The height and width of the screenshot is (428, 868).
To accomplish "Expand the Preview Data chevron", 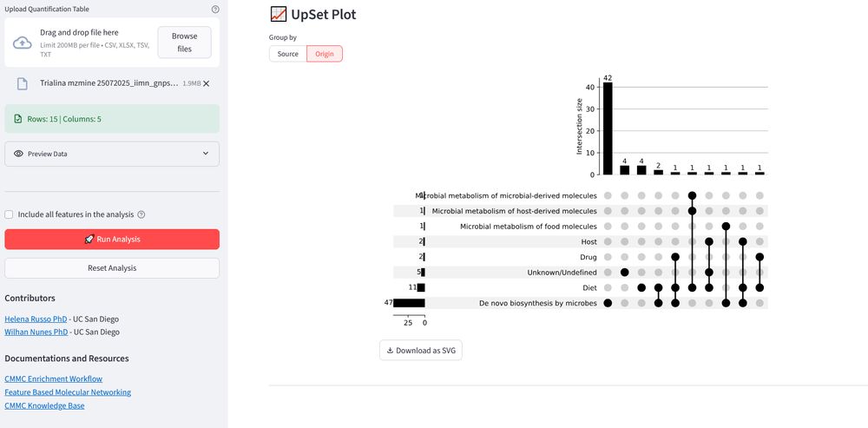I will click(206, 154).
